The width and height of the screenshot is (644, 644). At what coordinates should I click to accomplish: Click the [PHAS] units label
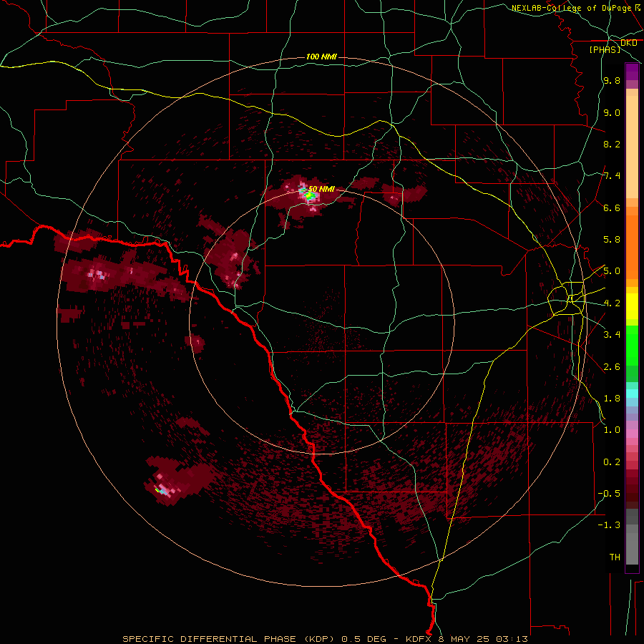(x=605, y=49)
